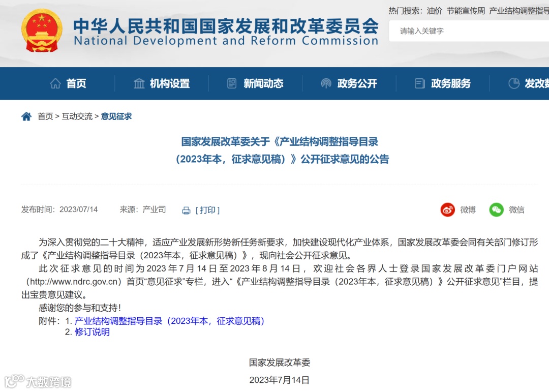549x392 pixels.
Task: Click the home icon beside 首页 in navigation bar
Action: [55, 83]
